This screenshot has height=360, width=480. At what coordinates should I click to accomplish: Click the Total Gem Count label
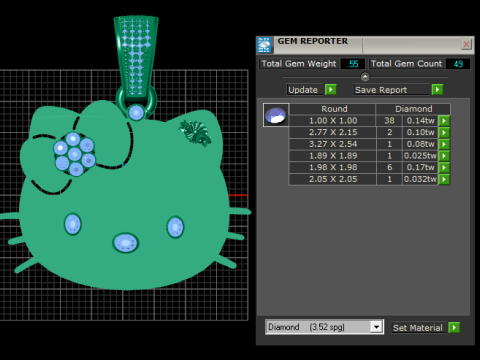[406, 64]
